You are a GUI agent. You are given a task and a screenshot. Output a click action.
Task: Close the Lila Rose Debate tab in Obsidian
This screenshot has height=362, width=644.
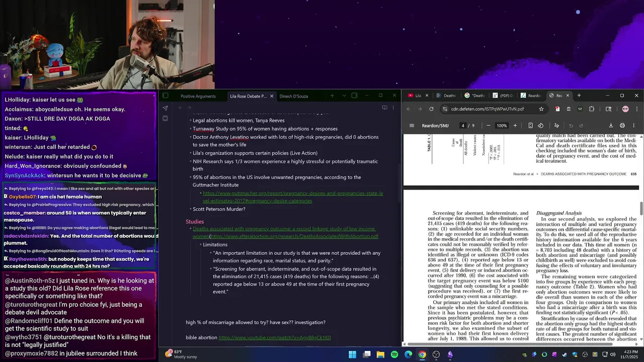272,96
